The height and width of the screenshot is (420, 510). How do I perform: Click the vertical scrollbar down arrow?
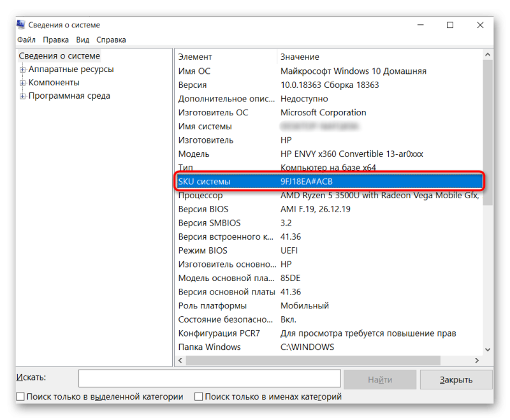pyautogui.click(x=488, y=350)
